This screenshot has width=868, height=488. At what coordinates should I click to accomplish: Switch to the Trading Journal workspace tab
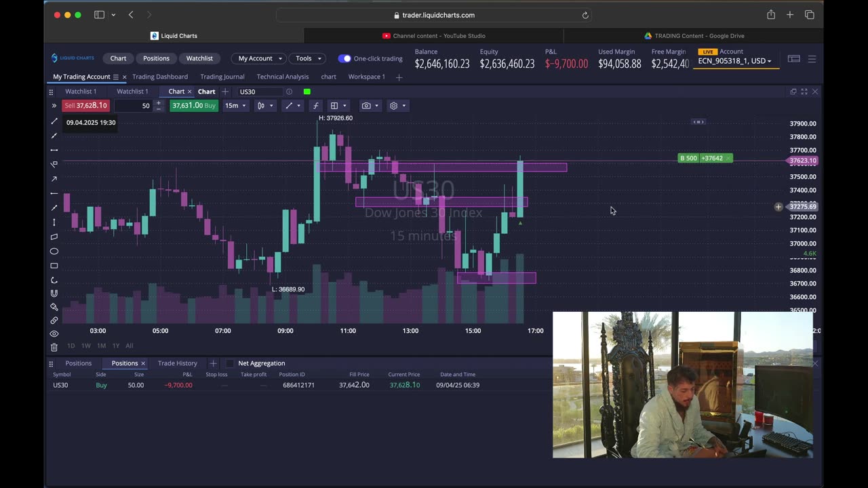(222, 77)
